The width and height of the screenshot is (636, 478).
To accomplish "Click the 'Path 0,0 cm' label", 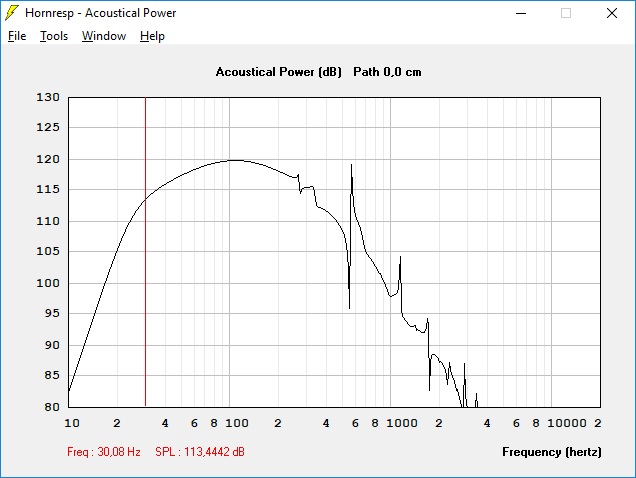I will [x=387, y=72].
